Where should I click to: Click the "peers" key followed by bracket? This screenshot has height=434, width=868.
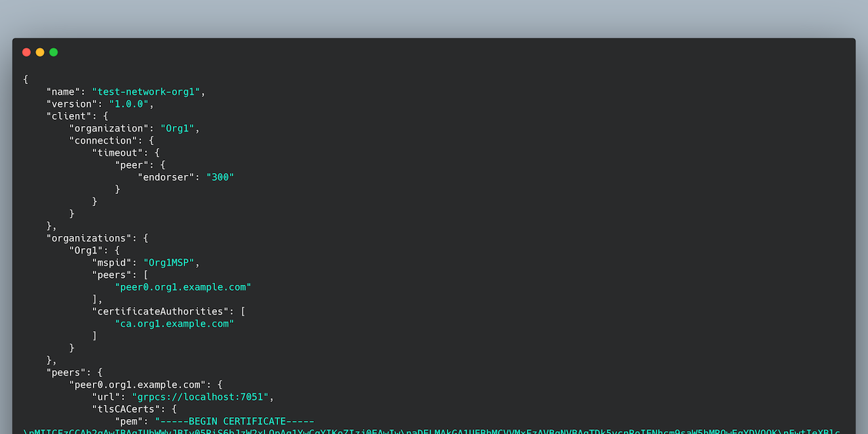(112, 275)
